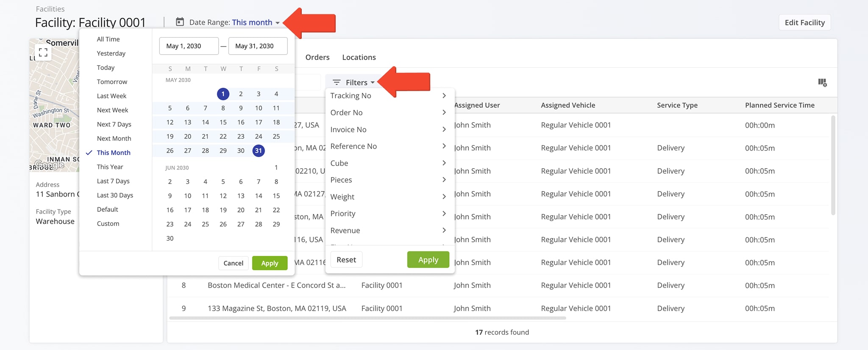Open the column settings icon

coord(822,83)
